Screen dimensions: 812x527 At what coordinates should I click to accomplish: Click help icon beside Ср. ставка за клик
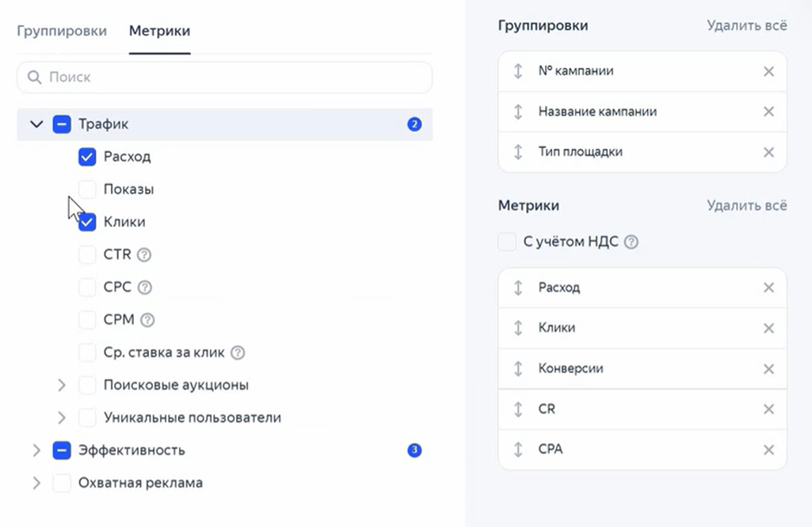pos(238,353)
